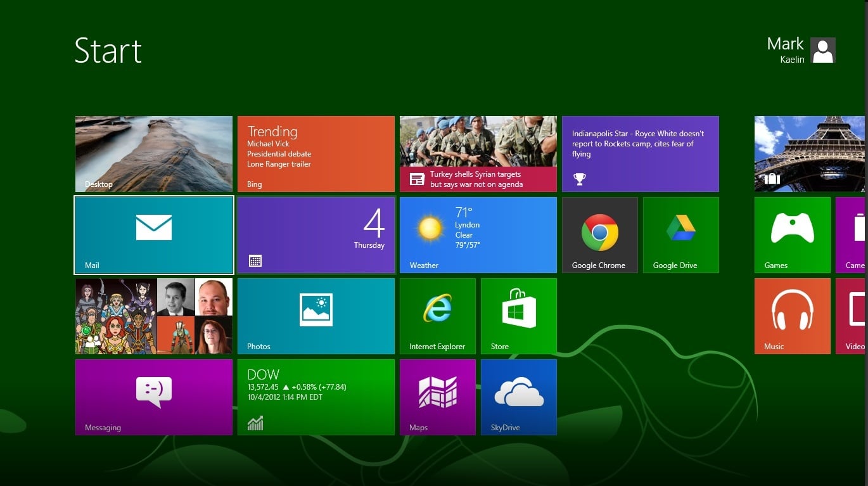
Task: Click the Start heading text
Action: 108,50
